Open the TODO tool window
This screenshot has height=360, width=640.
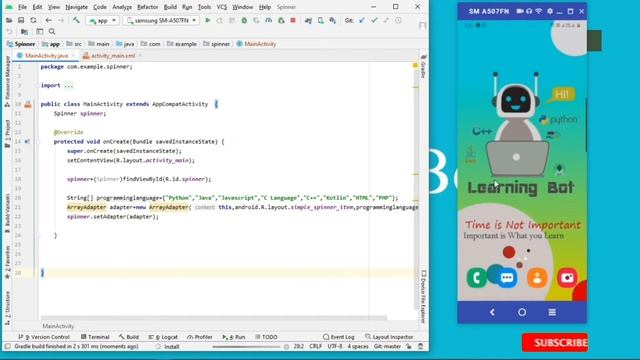pyautogui.click(x=266, y=337)
